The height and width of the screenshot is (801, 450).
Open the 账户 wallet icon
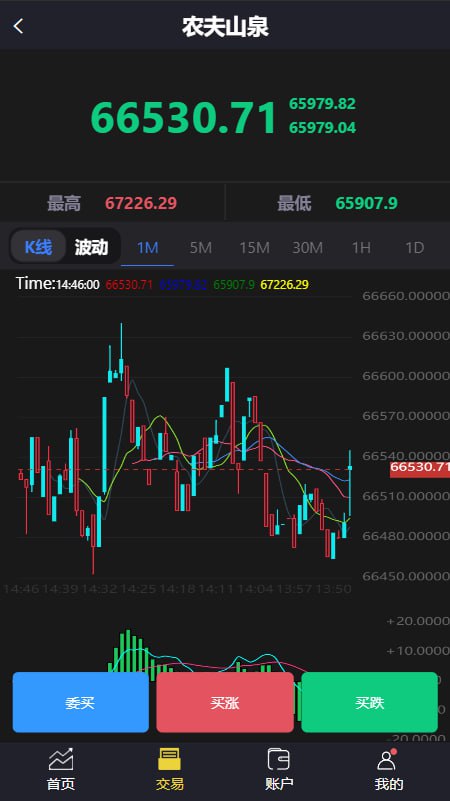click(279, 759)
